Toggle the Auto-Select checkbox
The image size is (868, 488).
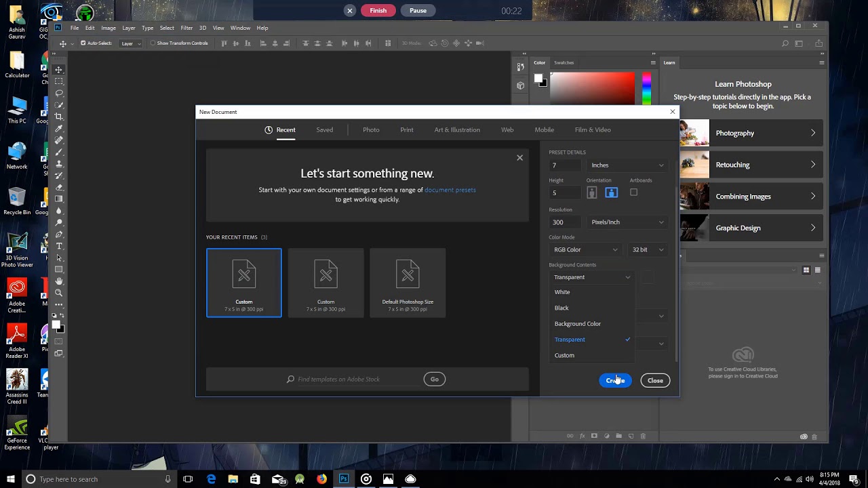click(83, 43)
